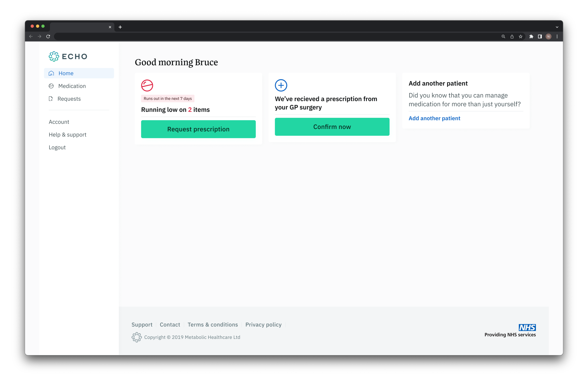Open a new browser tab with plus
The width and height of the screenshot is (588, 385).
click(x=120, y=27)
